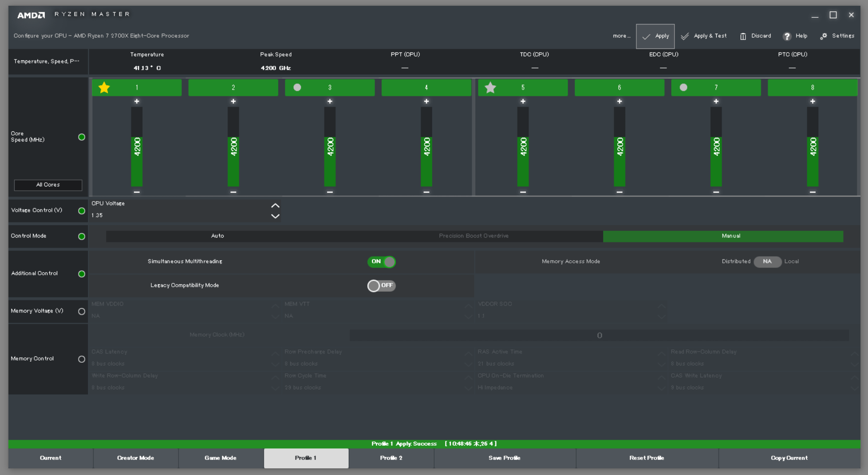Toggle Simultaneous Multithreading switch off

coord(381,261)
